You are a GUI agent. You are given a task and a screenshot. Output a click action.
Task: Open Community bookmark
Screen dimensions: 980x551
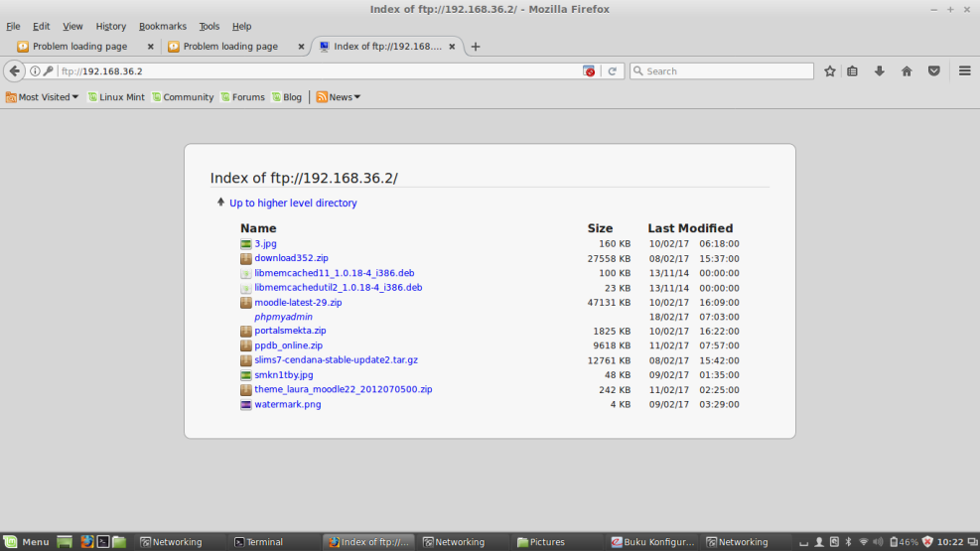(x=183, y=97)
